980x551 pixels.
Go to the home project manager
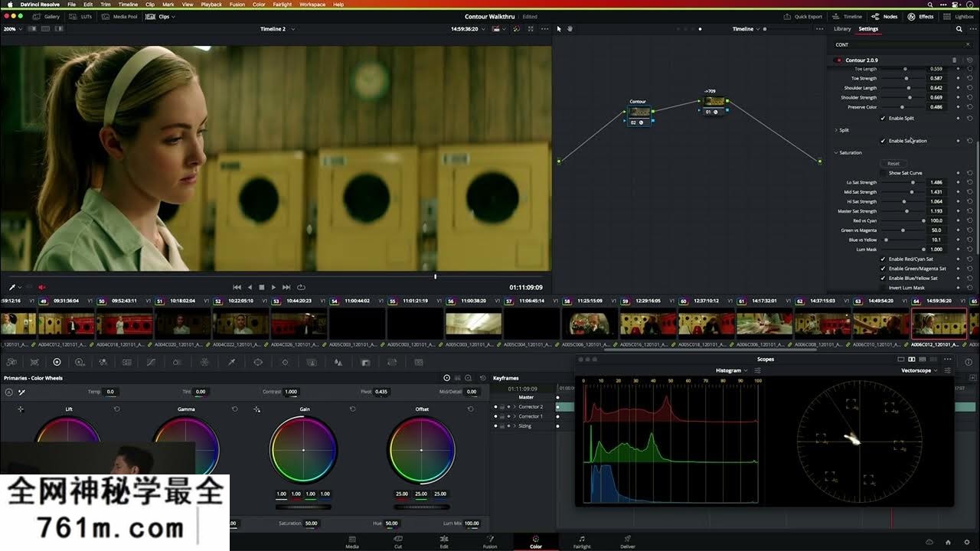click(949, 542)
